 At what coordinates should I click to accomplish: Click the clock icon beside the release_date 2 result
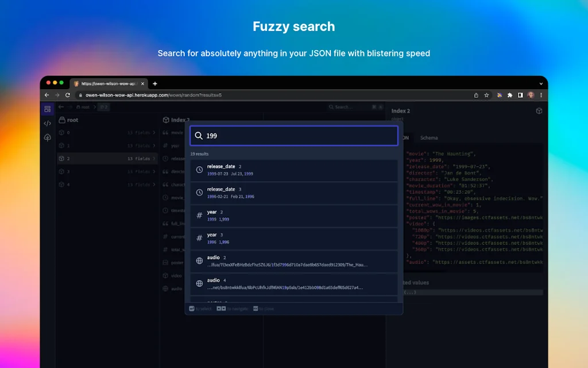[198, 168]
